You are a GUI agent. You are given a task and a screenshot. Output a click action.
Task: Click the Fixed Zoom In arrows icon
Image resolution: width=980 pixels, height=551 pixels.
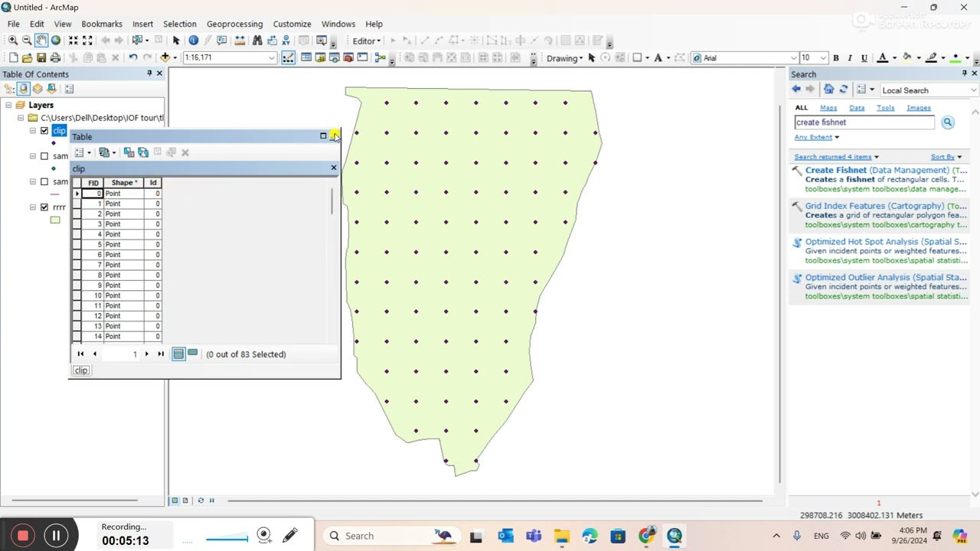73,41
